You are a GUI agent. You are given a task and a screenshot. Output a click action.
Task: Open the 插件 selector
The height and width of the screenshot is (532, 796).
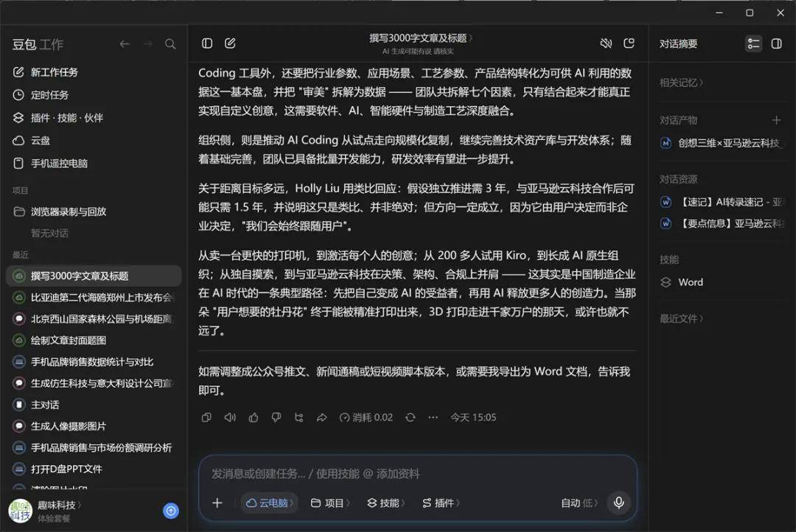tap(441, 503)
